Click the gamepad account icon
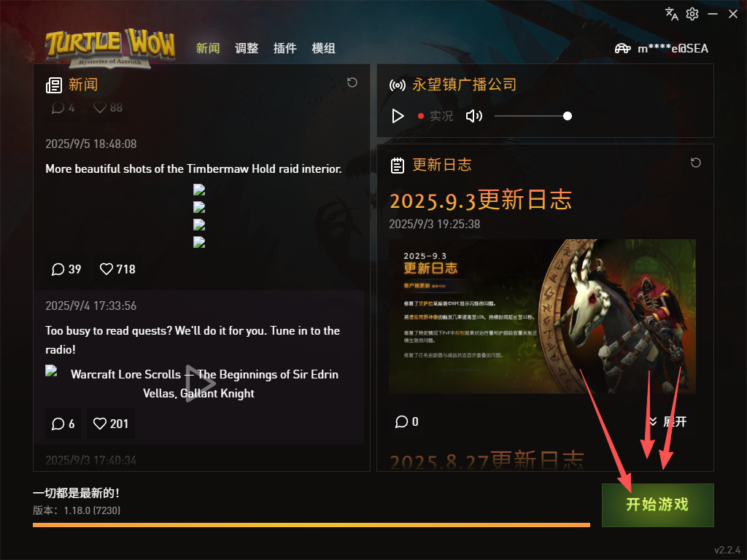This screenshot has height=560, width=747. (623, 48)
